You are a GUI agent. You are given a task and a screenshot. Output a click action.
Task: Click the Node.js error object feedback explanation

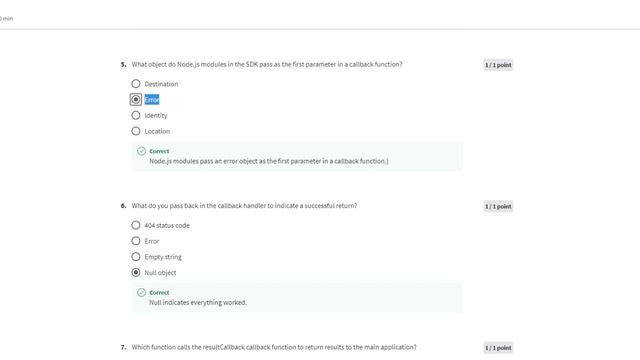(x=269, y=161)
